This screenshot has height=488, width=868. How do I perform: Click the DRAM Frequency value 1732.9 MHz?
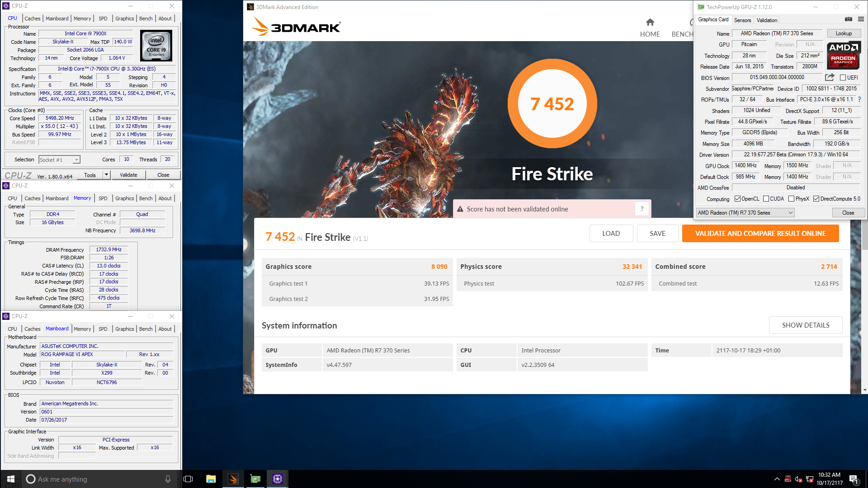108,249
